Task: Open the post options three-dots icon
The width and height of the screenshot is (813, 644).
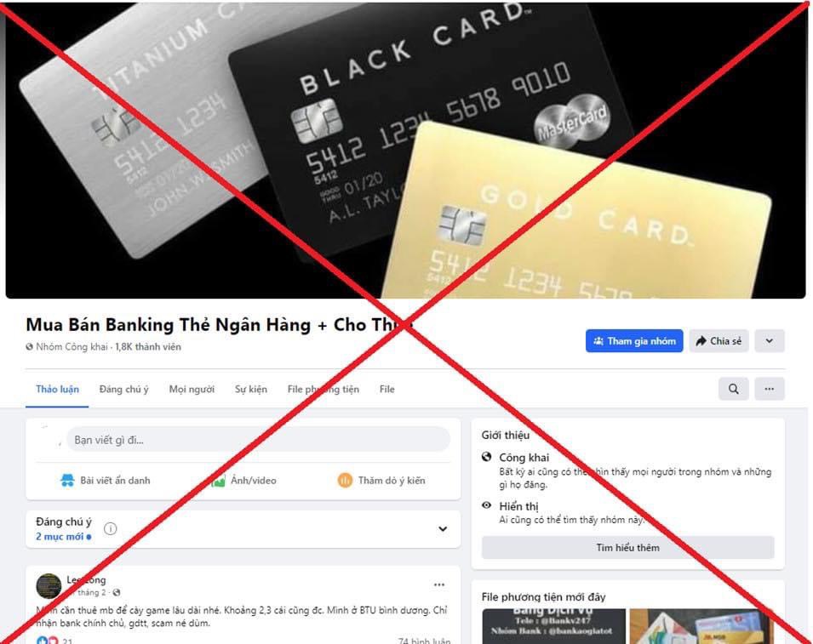Action: click(439, 584)
